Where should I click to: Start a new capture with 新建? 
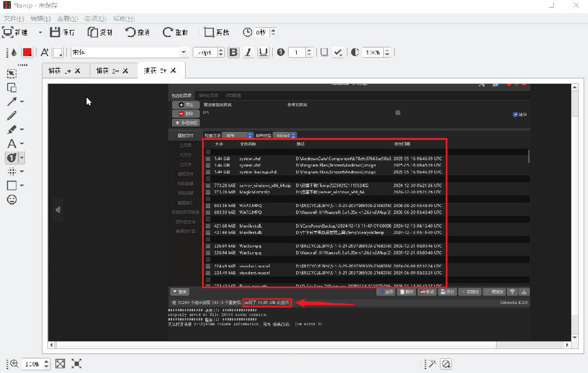(15, 32)
